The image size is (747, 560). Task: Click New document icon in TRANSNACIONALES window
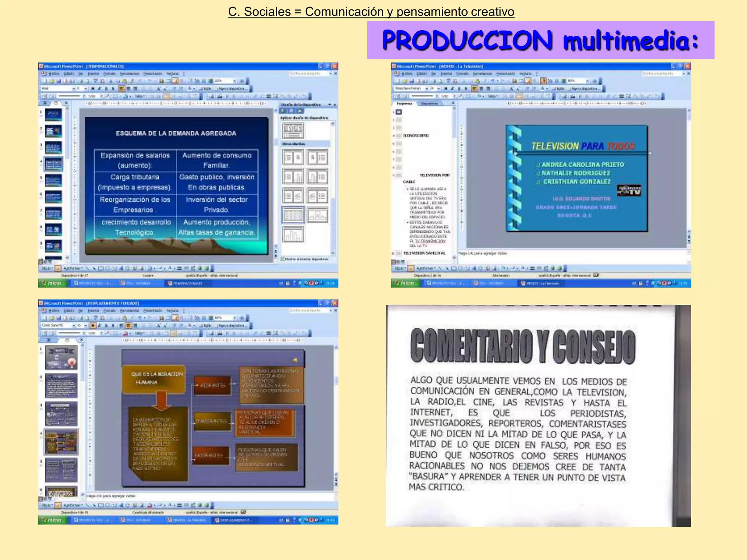44,81
